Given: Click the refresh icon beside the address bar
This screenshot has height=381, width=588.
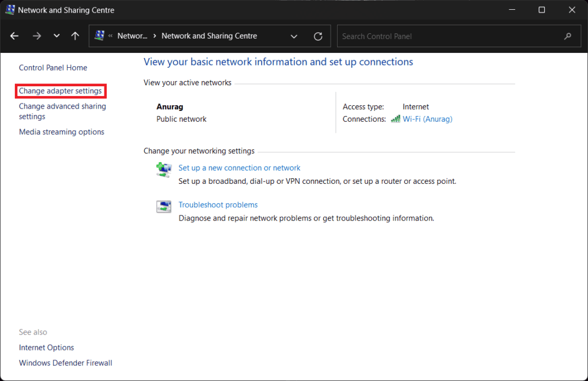Looking at the screenshot, I should click(x=318, y=36).
